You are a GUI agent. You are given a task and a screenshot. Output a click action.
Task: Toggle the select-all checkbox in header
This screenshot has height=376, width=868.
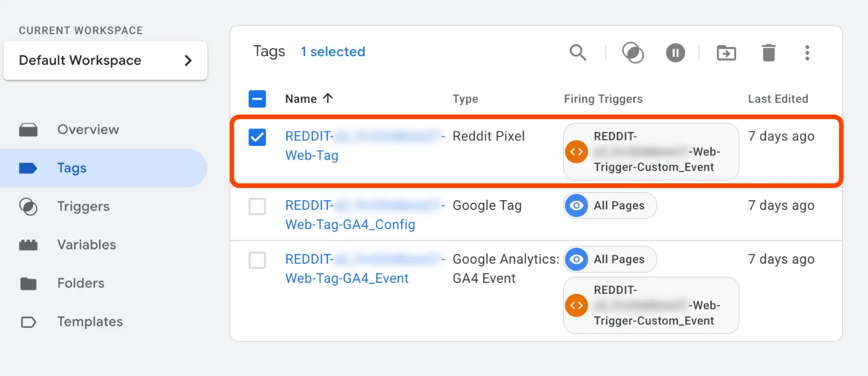tap(257, 98)
